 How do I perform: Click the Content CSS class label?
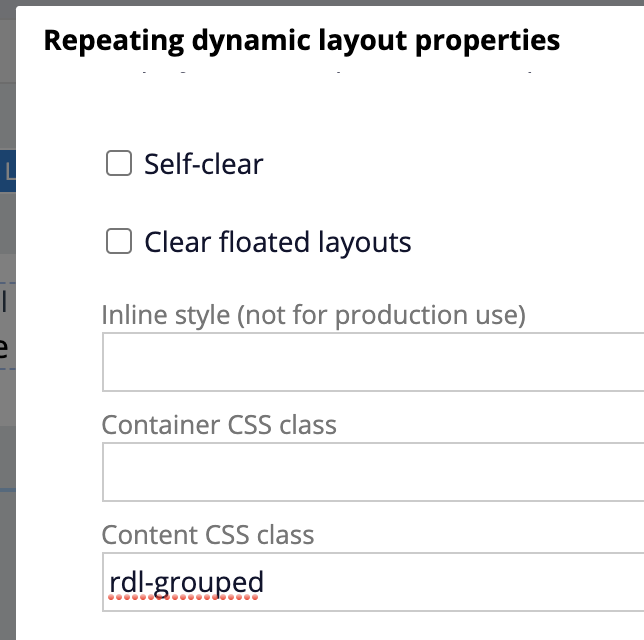click(x=208, y=535)
